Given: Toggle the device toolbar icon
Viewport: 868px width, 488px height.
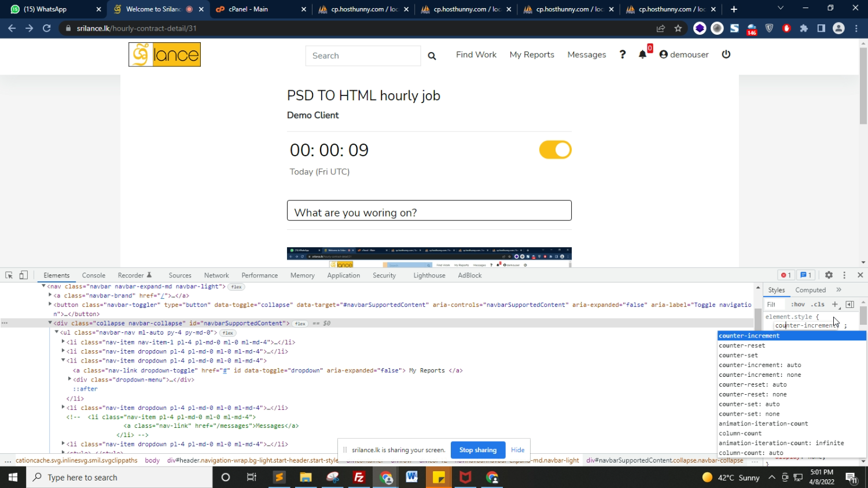Looking at the screenshot, I should [x=24, y=276].
